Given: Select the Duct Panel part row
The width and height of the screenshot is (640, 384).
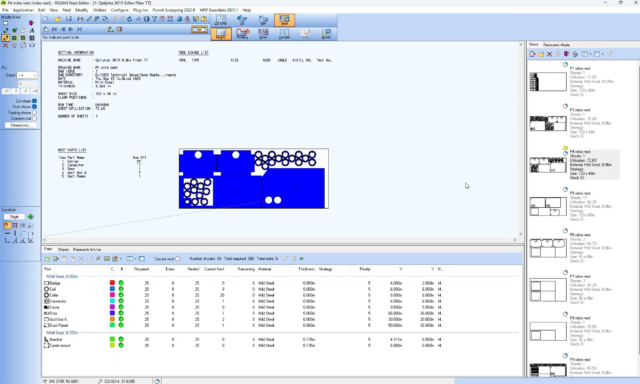Looking at the screenshot, I should 244,325.
